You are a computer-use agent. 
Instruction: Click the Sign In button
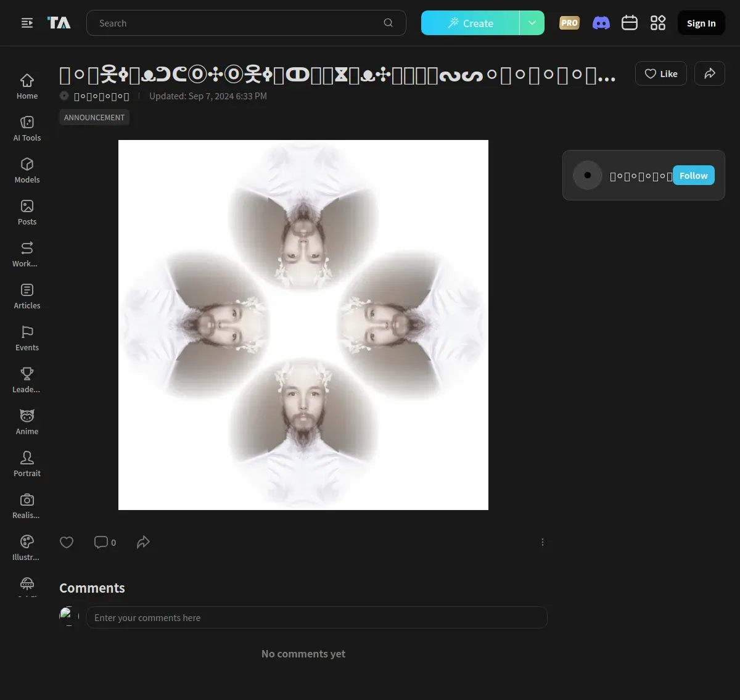point(701,23)
